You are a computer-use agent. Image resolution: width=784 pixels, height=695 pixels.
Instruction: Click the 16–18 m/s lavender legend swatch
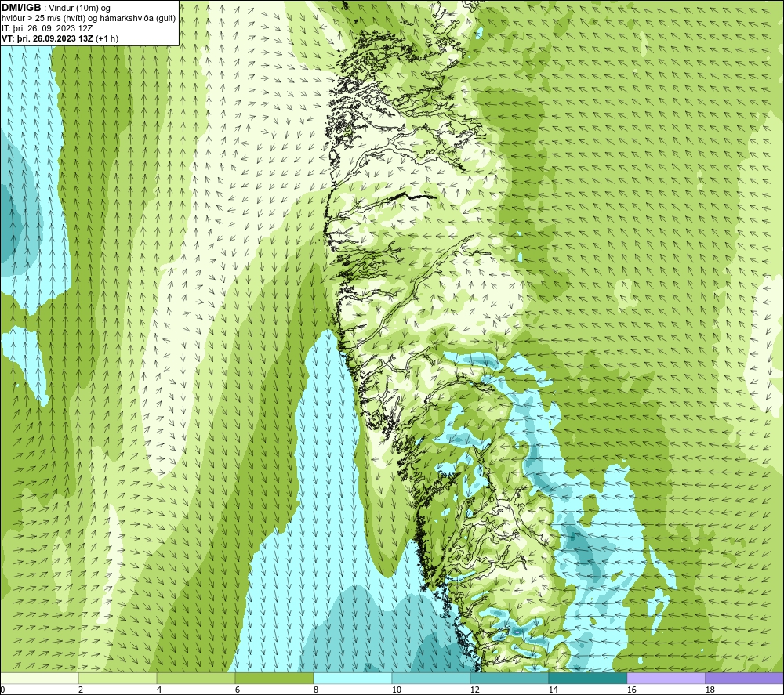point(666,678)
